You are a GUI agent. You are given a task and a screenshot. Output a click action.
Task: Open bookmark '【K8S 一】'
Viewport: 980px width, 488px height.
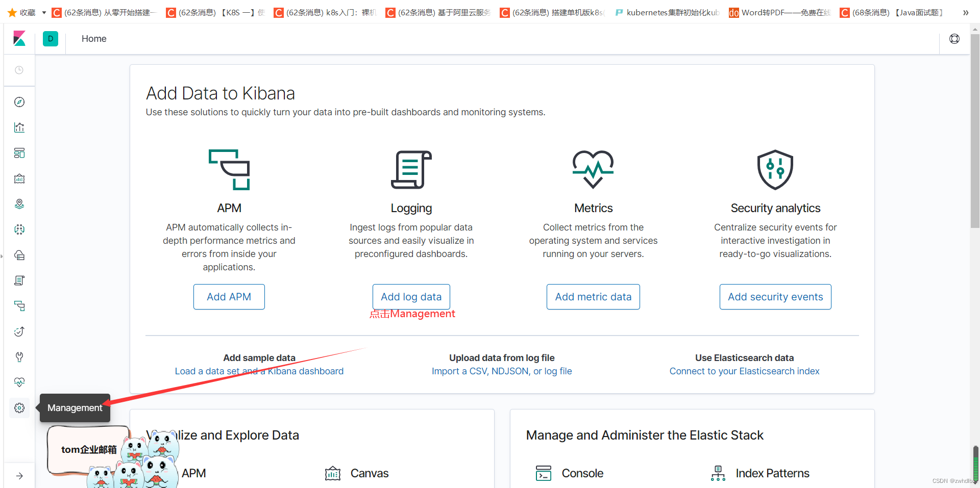[216, 12]
